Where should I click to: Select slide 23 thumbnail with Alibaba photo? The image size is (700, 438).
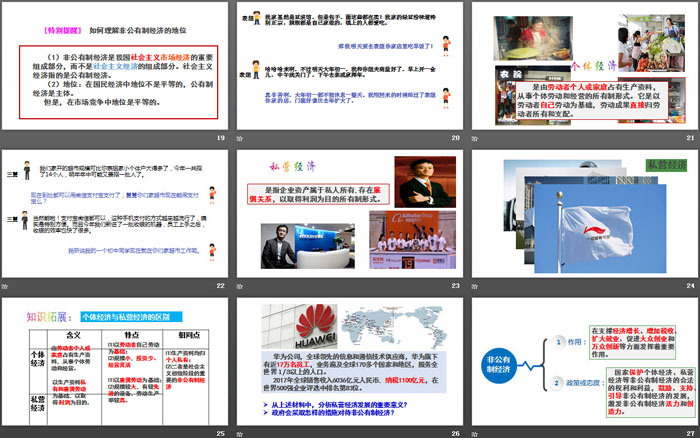point(350,213)
